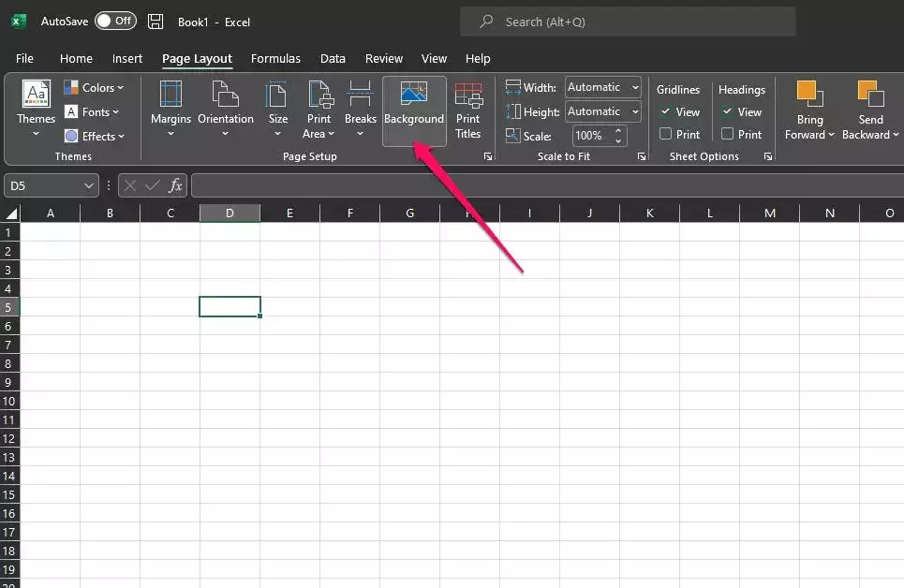Open the Name Box dropdown arrow
The width and height of the screenshot is (904, 588).
click(x=89, y=185)
